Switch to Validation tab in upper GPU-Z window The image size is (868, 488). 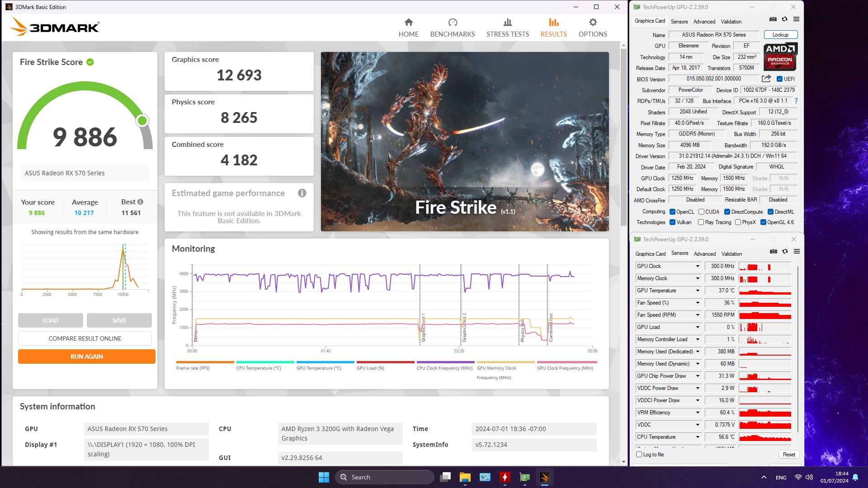[x=731, y=22]
